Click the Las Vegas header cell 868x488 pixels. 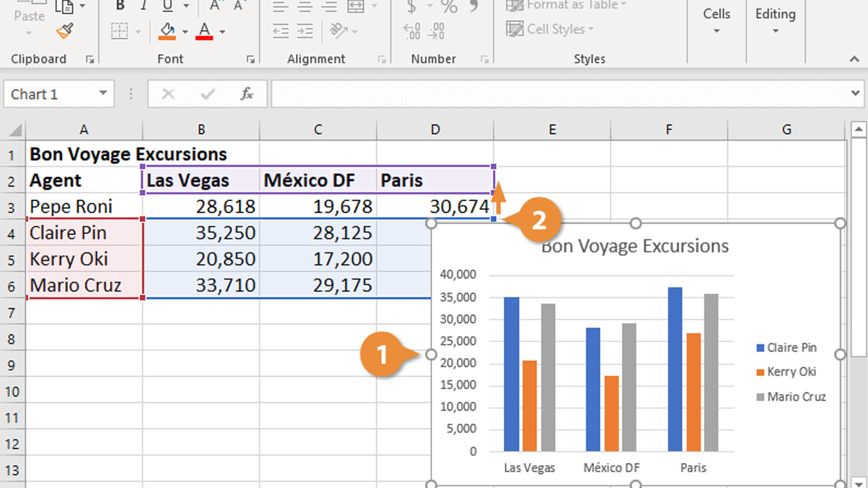point(201,180)
